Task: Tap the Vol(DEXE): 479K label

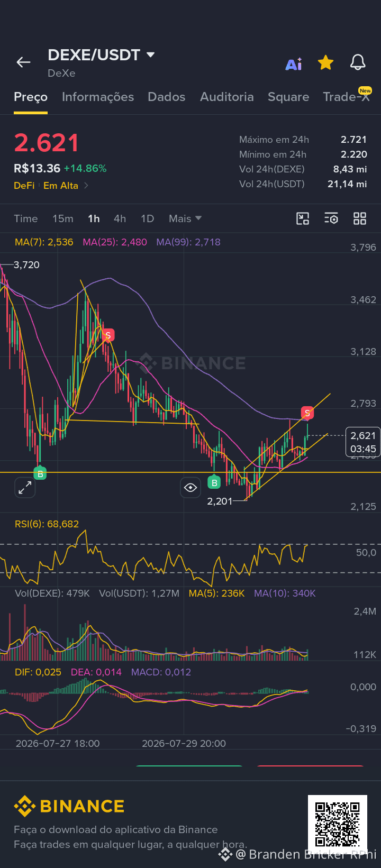Action: (x=52, y=593)
